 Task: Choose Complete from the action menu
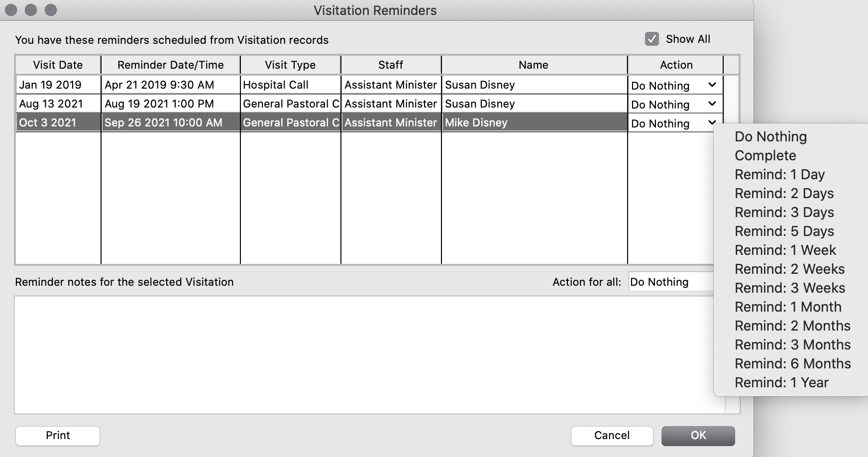click(x=765, y=155)
